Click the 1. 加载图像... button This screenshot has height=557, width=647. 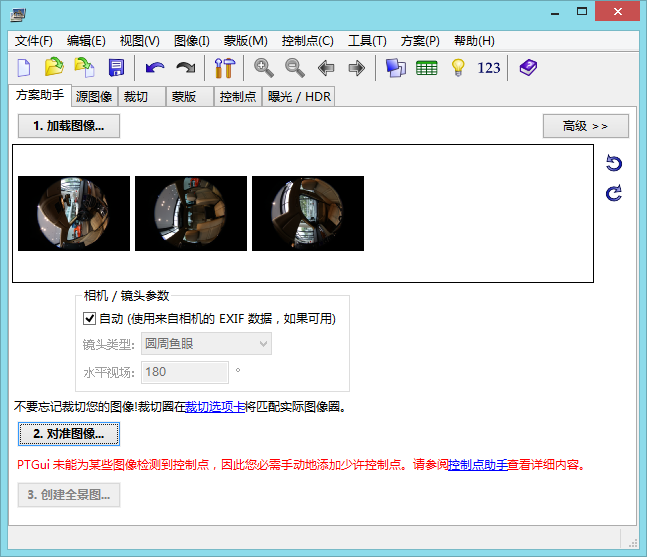[69, 126]
